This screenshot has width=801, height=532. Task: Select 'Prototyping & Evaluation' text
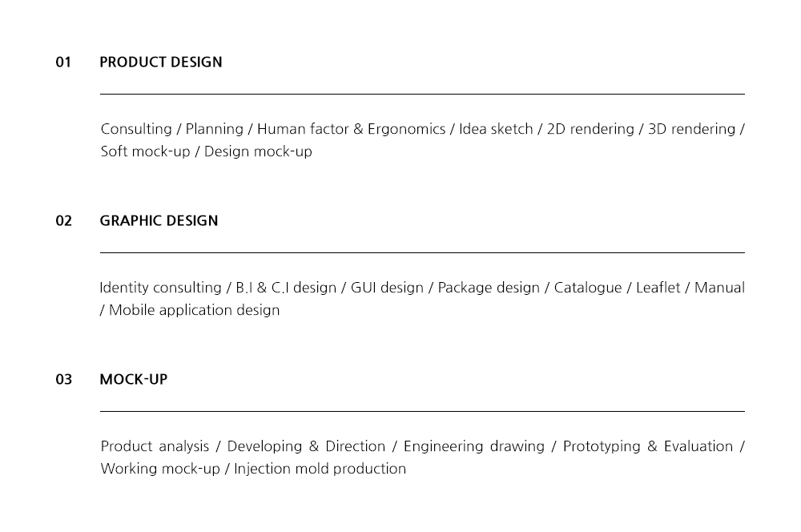point(648,446)
